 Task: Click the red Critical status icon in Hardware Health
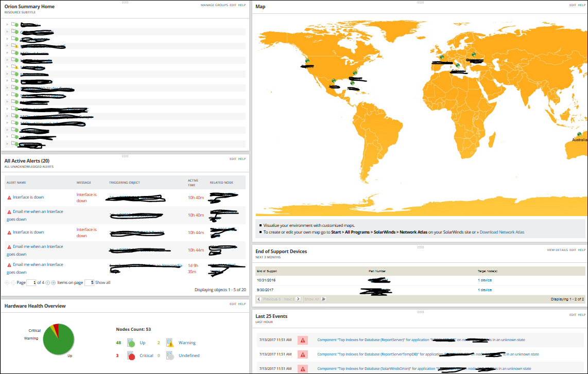(x=131, y=355)
